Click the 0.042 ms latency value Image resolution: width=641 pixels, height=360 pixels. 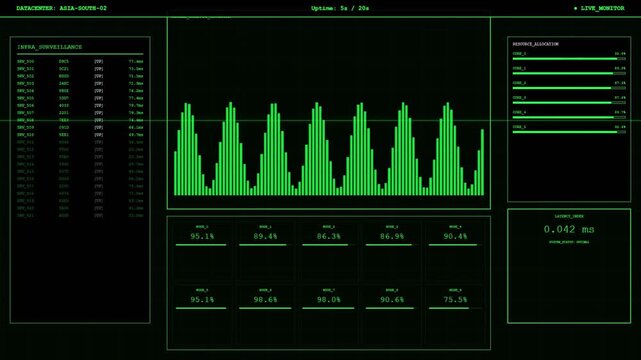[569, 230]
